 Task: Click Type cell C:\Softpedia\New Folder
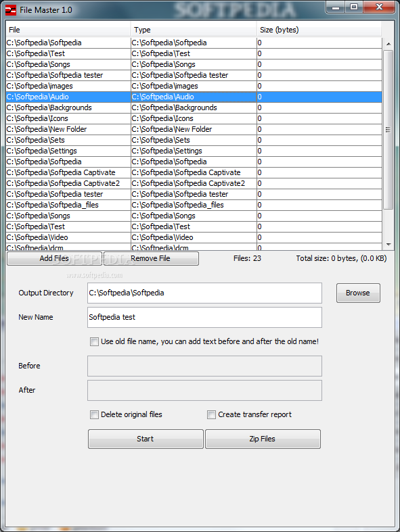[x=194, y=130]
